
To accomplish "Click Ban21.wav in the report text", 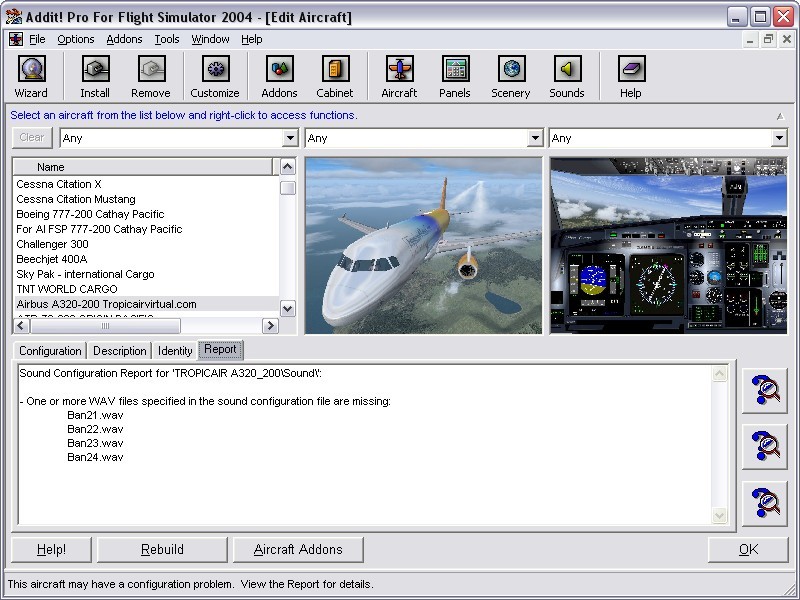I will pos(95,415).
